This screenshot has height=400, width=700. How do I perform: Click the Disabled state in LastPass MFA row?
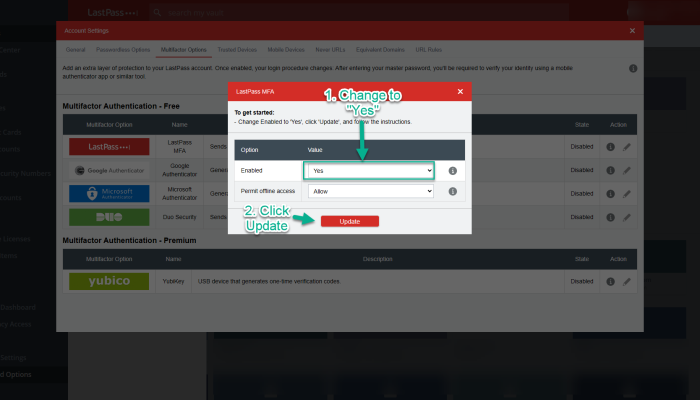pyautogui.click(x=582, y=146)
